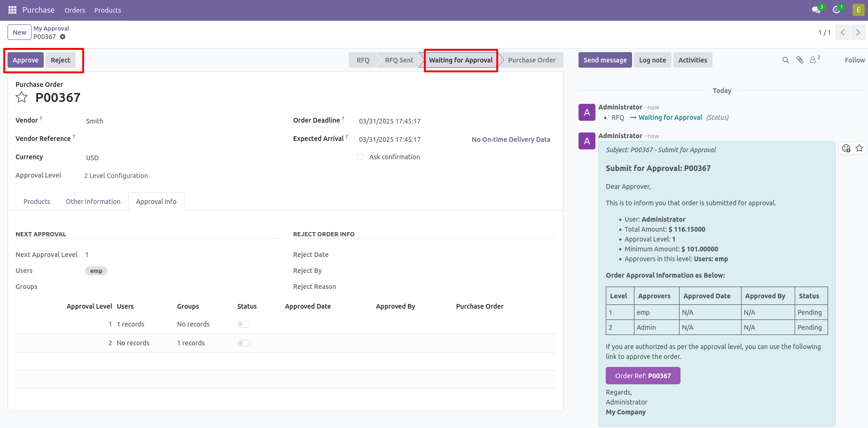Open the conversations chat icon

tap(816, 10)
